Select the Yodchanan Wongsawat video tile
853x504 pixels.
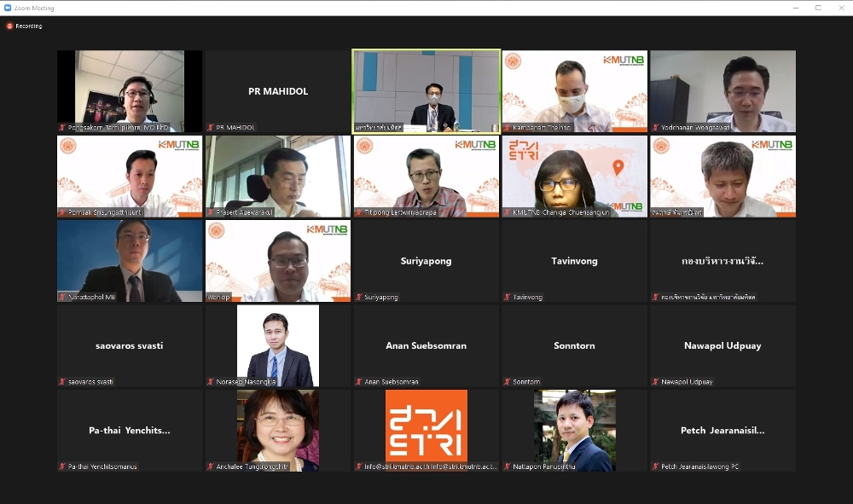point(722,90)
